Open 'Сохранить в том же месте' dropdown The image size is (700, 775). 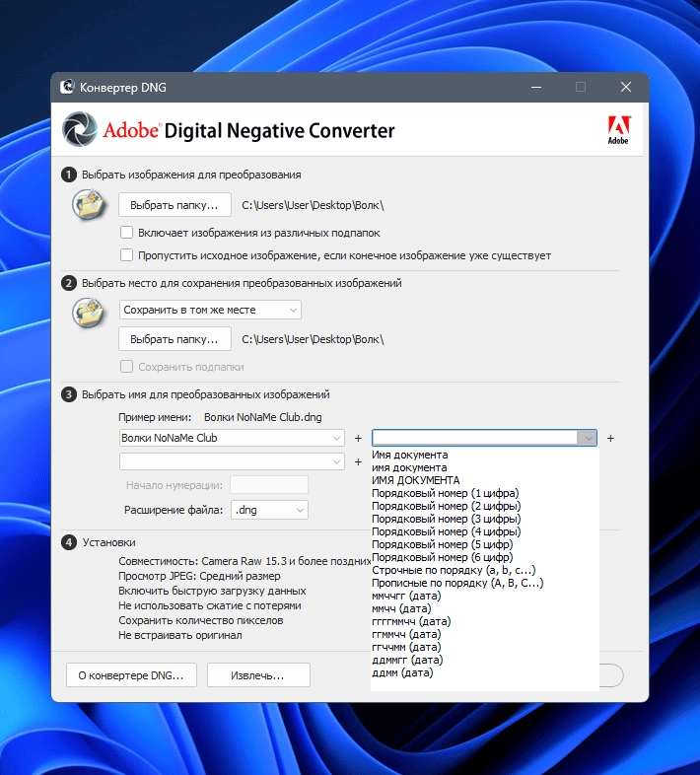tap(210, 310)
